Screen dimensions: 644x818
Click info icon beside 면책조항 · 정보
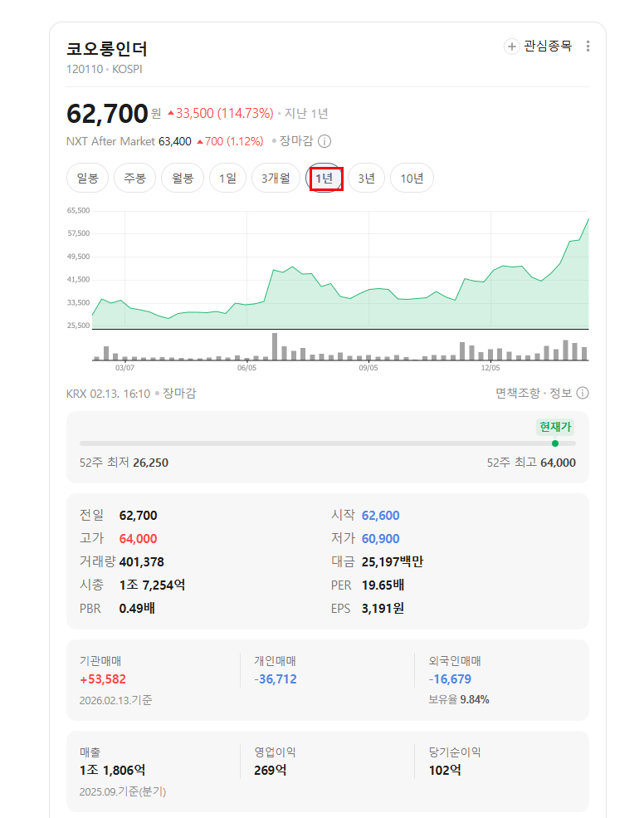[583, 394]
